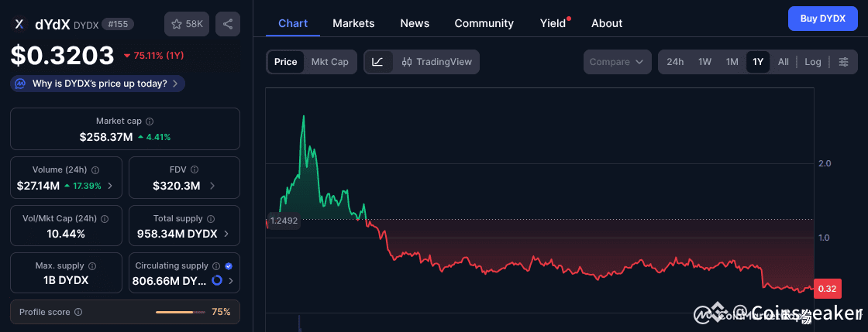Image resolution: width=868 pixels, height=332 pixels.
Task: Open the Yield tab
Action: pos(553,23)
